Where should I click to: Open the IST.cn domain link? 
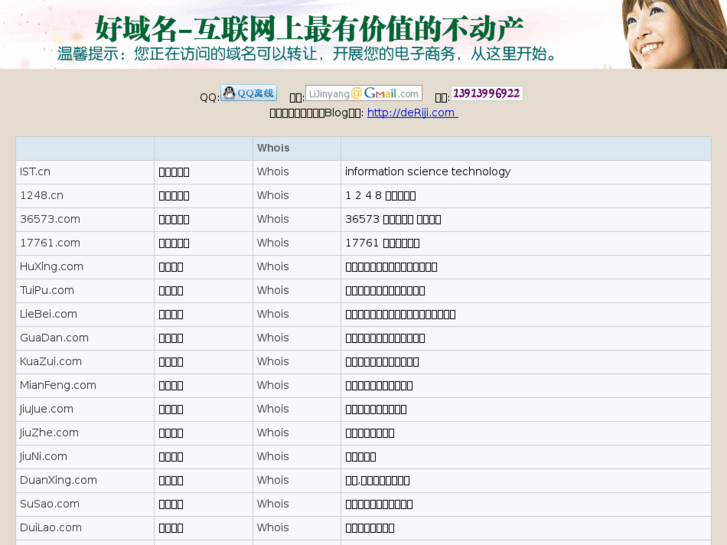click(35, 172)
